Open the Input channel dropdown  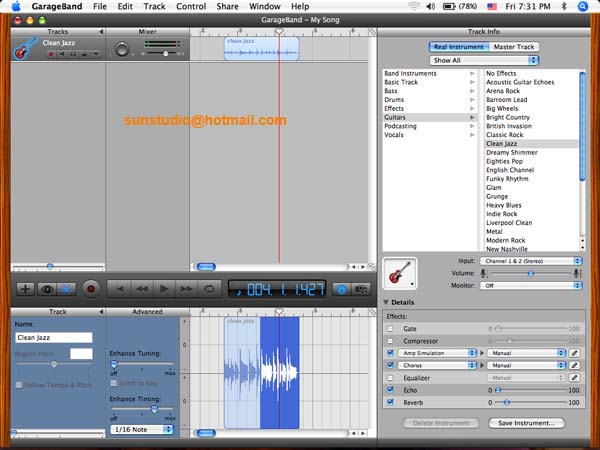tap(531, 261)
